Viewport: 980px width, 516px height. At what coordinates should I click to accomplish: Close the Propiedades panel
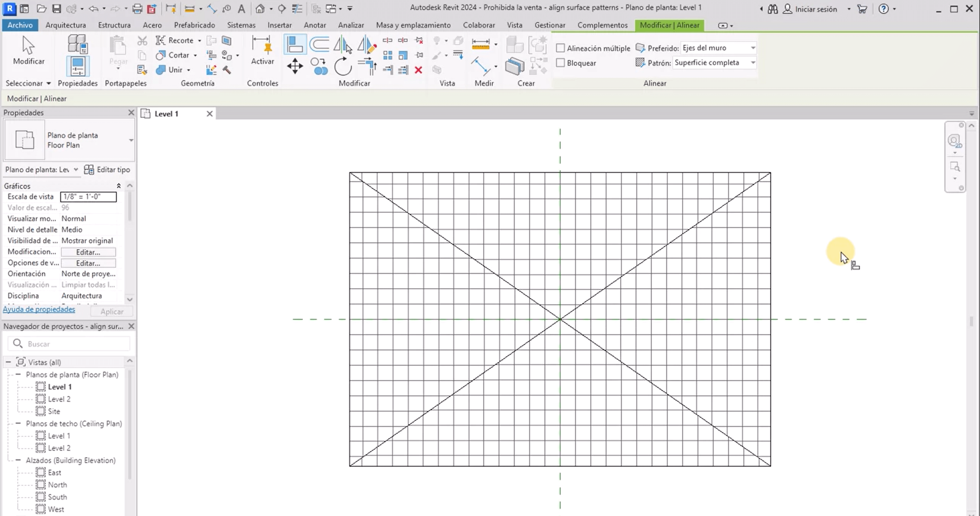click(131, 113)
